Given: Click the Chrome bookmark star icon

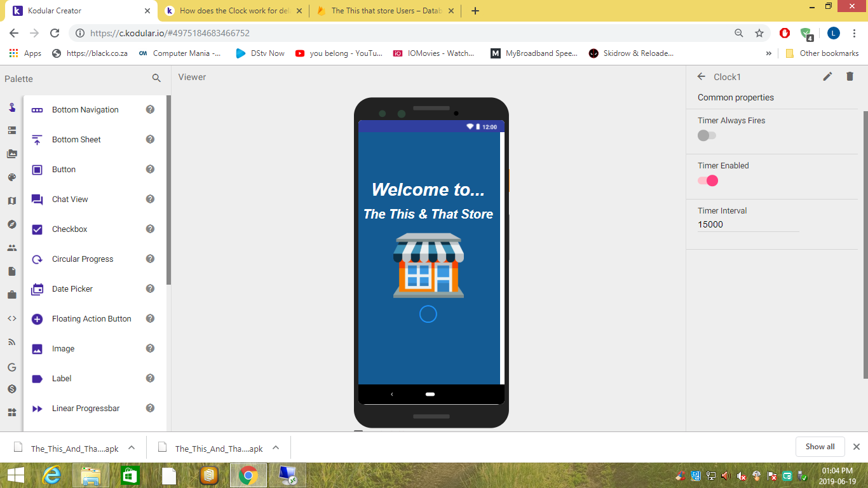Looking at the screenshot, I should click(x=759, y=33).
